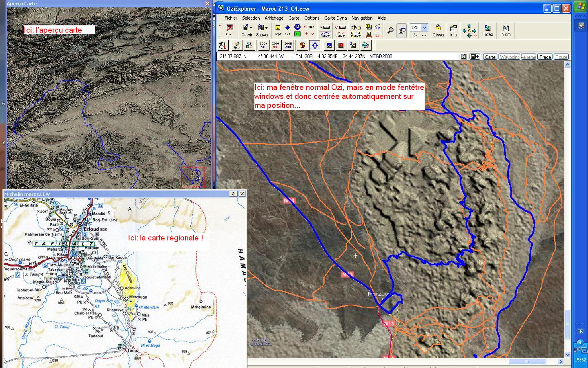Toggle the map view window button
The height and width of the screenshot is (368, 588).
(402, 31)
